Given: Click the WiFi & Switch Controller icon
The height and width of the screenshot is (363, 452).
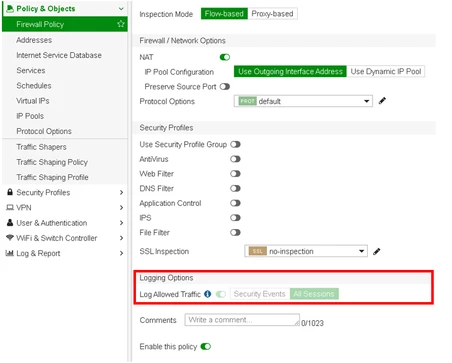Looking at the screenshot, I should click(x=10, y=238).
